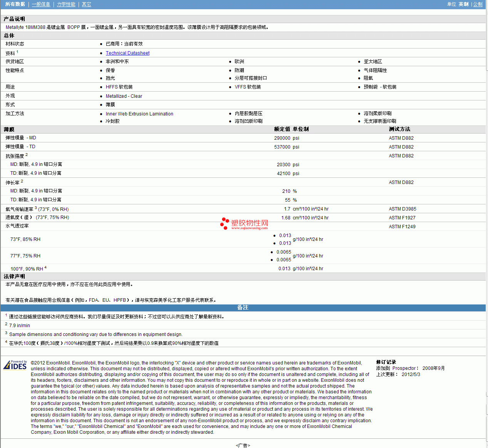Click the 290000 modulus MD value
The height and width of the screenshot is (448, 488).
pyautogui.click(x=282, y=138)
